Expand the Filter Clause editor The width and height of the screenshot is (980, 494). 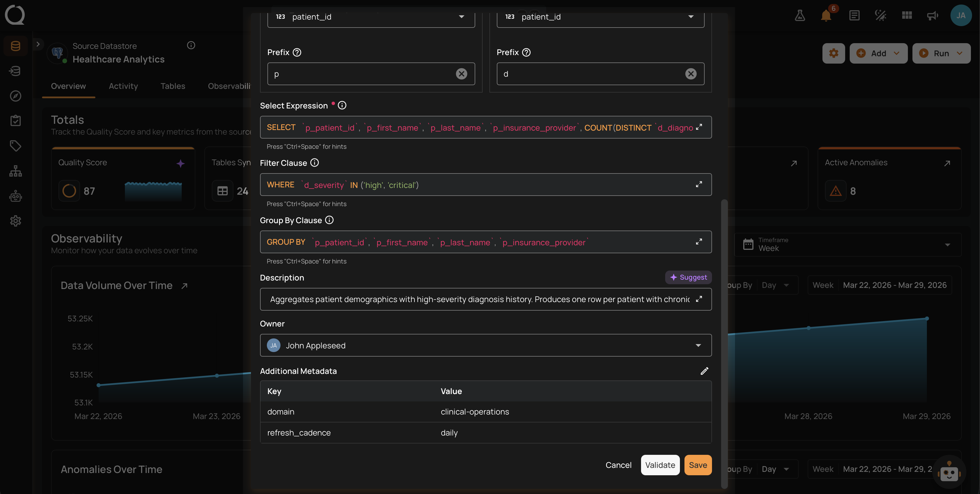click(x=699, y=185)
